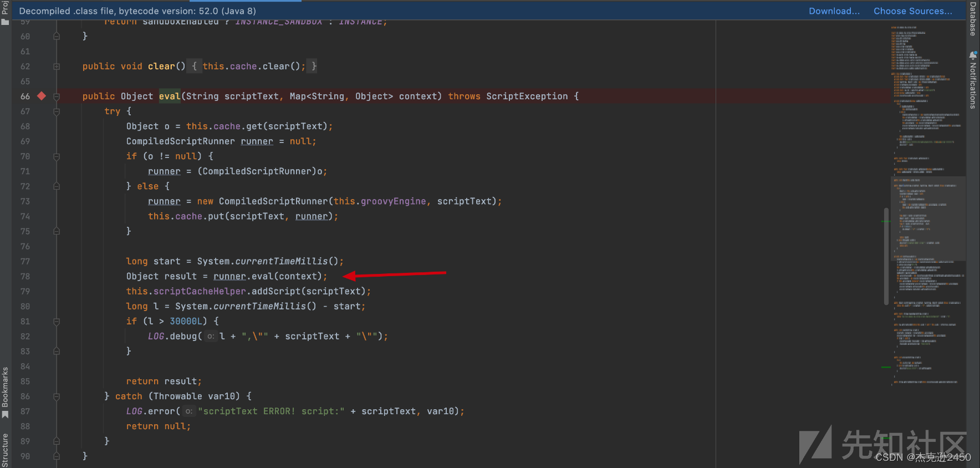Click the eval method name on line 66
Image resolution: width=980 pixels, height=468 pixels.
point(170,96)
